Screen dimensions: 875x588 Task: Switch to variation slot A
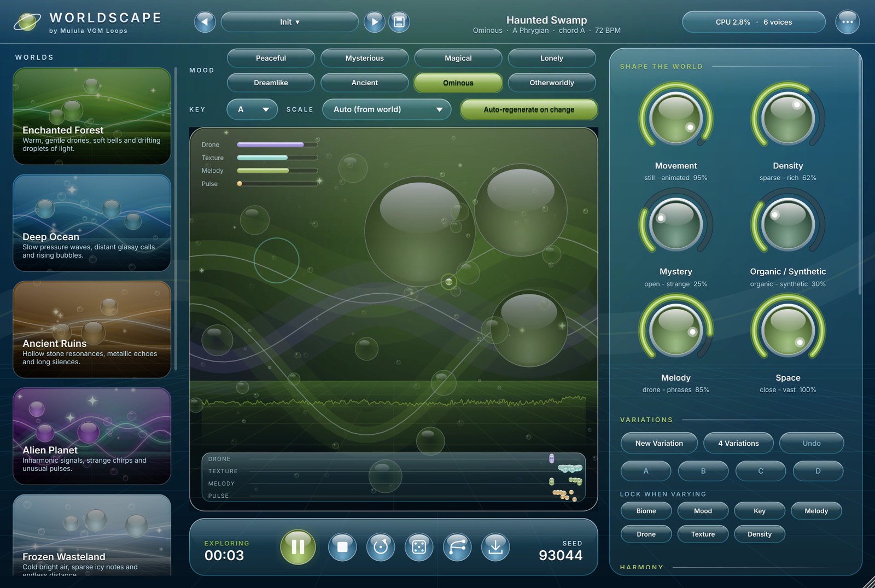646,471
